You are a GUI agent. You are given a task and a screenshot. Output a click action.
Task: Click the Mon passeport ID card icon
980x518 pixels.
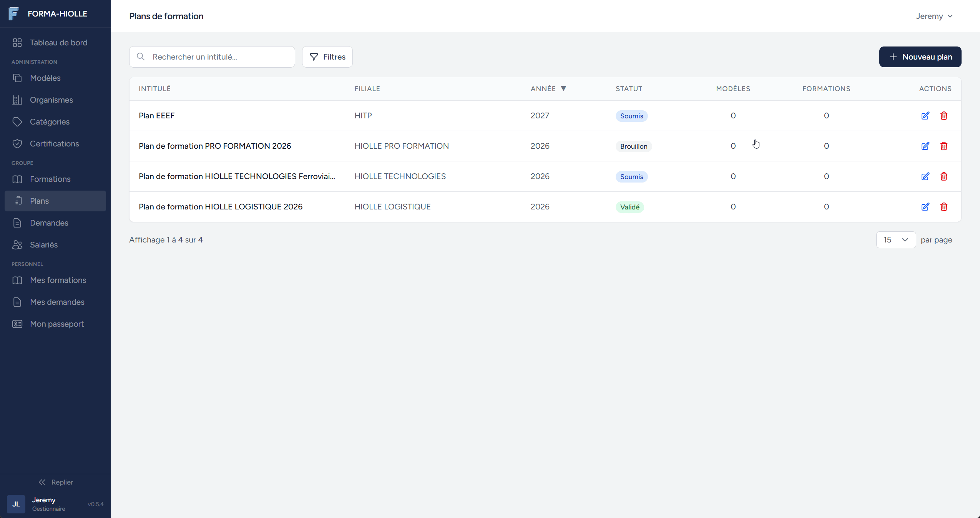tap(17, 324)
